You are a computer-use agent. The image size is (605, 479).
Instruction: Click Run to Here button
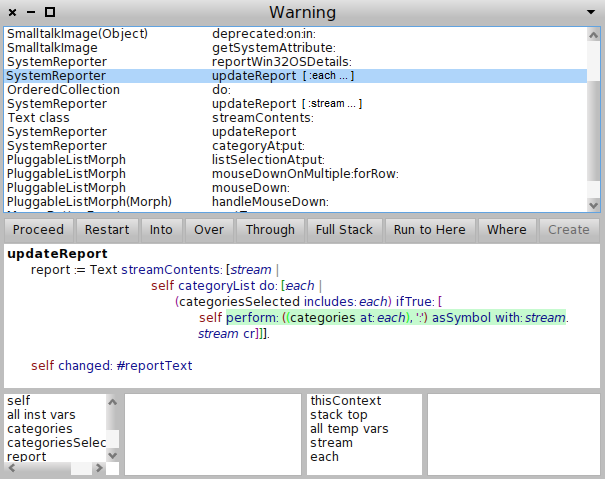click(429, 230)
